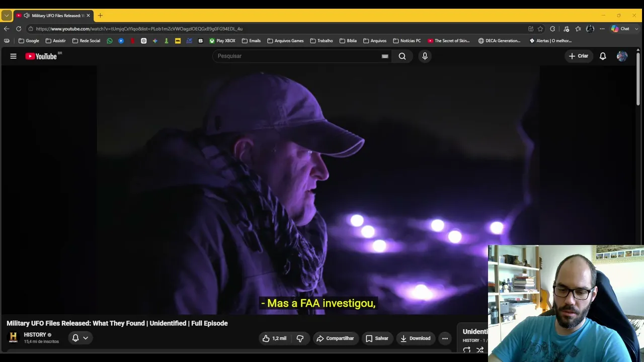Image resolution: width=644 pixels, height=362 pixels.
Task: Open the Assistir bookmarks folder
Action: pos(55,41)
